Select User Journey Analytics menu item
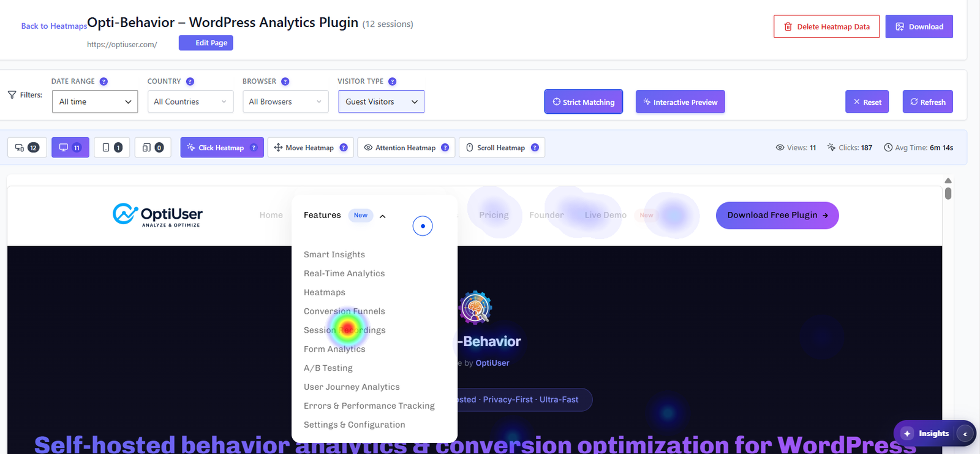The image size is (980, 454). tap(352, 387)
